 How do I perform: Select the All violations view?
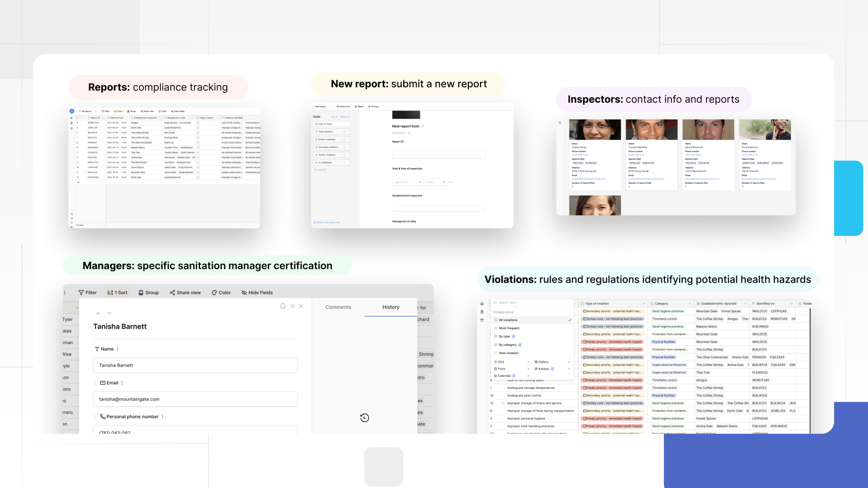point(532,320)
